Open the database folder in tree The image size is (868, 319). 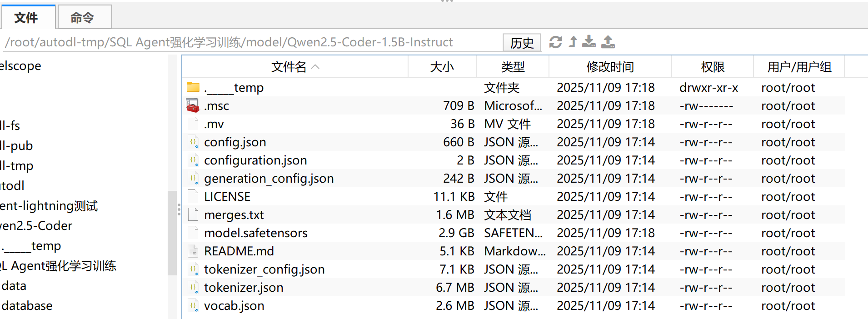27,305
